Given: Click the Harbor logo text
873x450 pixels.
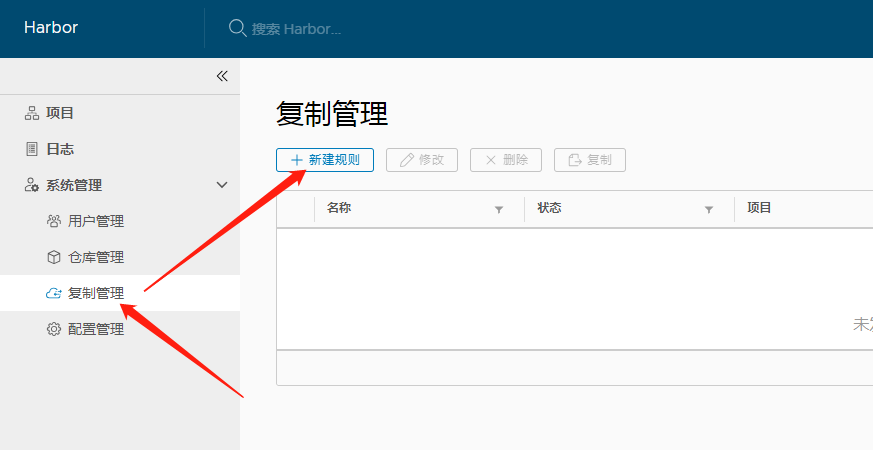Looking at the screenshot, I should [x=51, y=27].
